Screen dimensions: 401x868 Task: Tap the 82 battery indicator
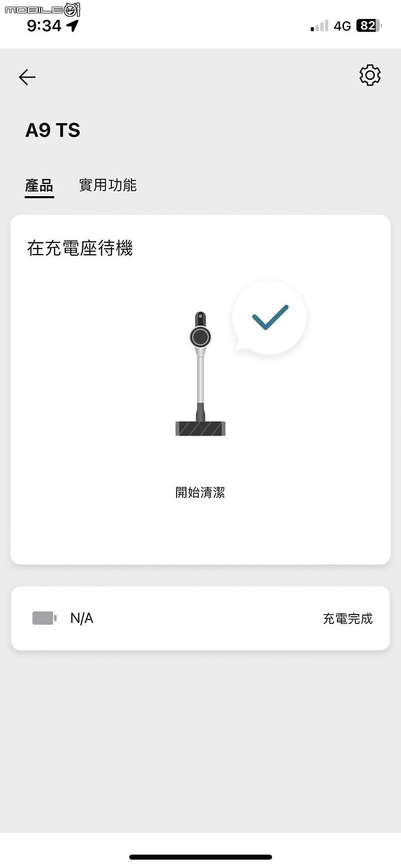(x=369, y=26)
